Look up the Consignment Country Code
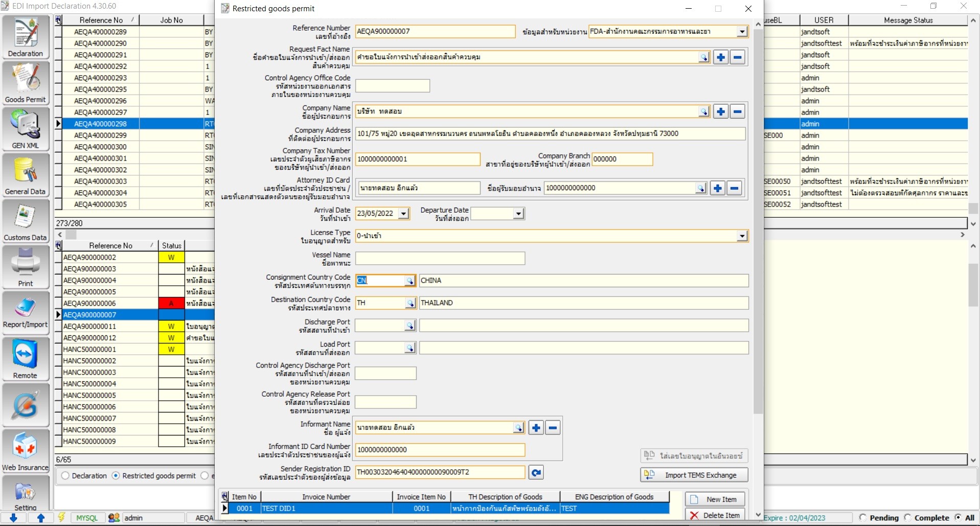The image size is (980, 526). pyautogui.click(x=409, y=281)
